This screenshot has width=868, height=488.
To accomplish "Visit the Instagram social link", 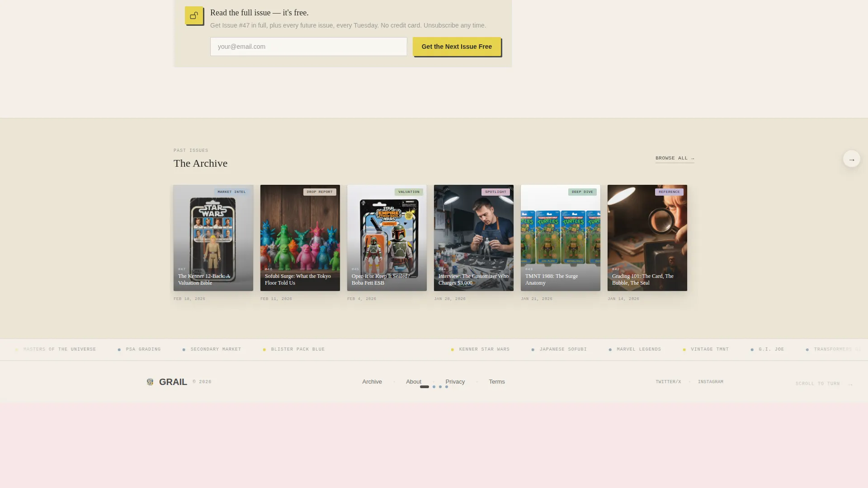I will tap(710, 382).
